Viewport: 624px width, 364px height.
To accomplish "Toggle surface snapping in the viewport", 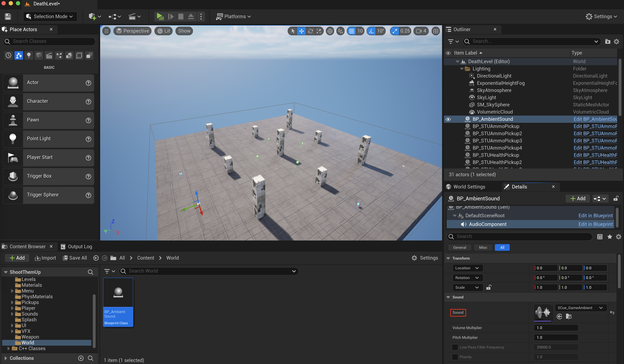I will pos(340,31).
